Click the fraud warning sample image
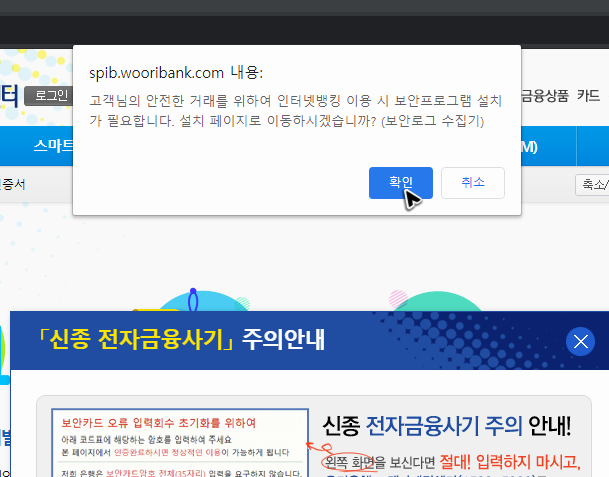The width and height of the screenshot is (609, 477). (x=180, y=443)
